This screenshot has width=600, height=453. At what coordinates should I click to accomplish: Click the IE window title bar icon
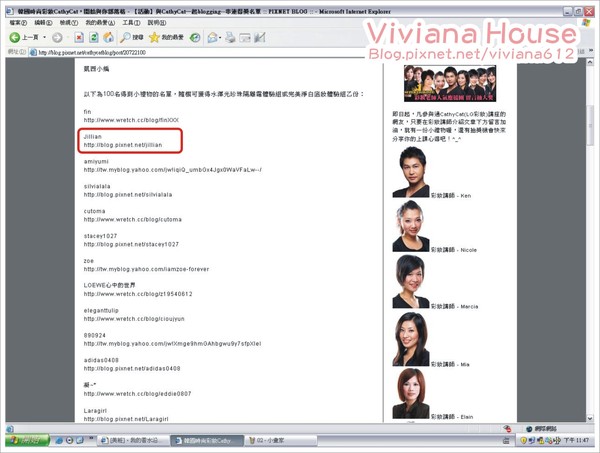tap(10, 11)
